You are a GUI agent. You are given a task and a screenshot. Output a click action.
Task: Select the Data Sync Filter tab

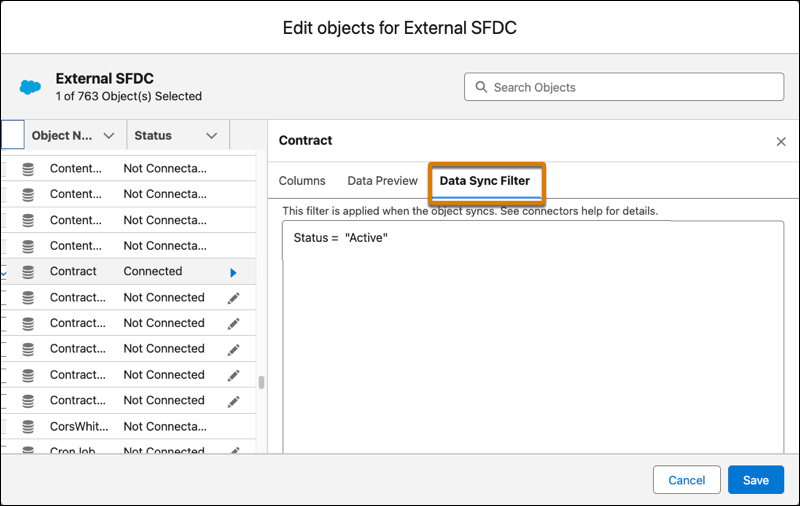tap(485, 181)
